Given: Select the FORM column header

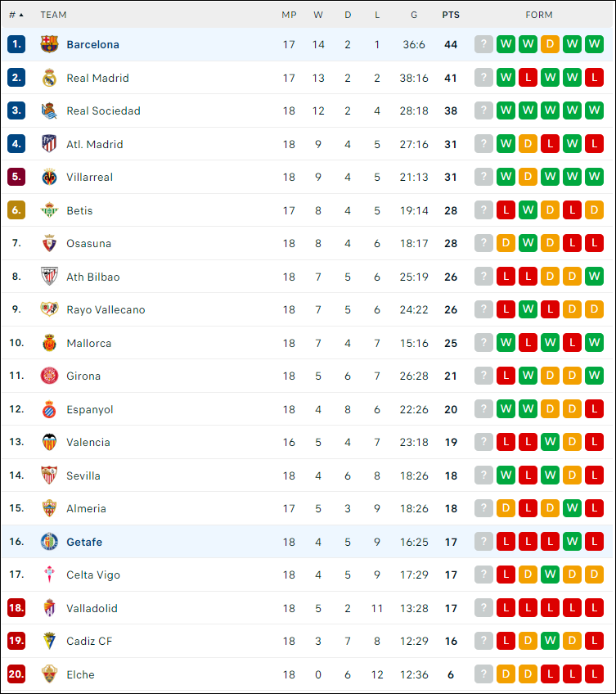Looking at the screenshot, I should click(538, 15).
